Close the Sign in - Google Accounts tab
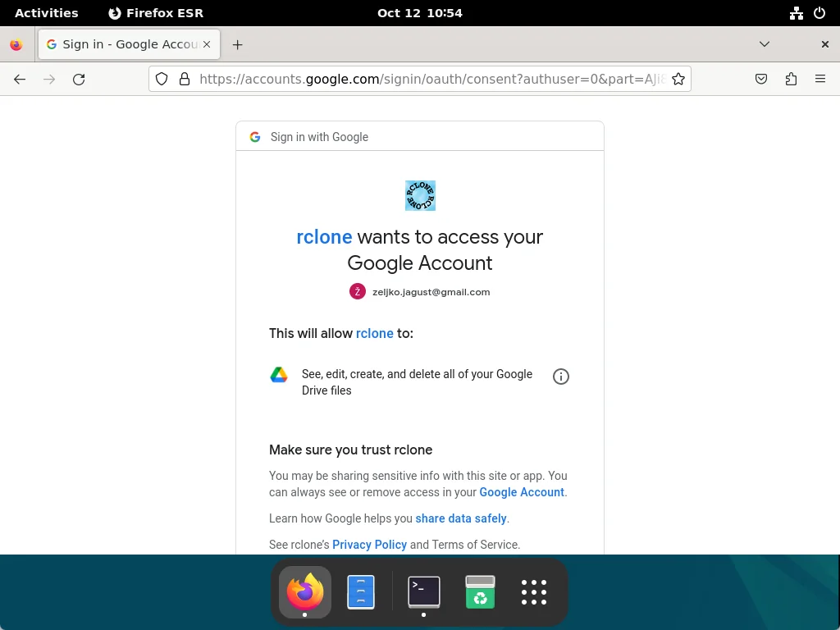 tap(207, 44)
